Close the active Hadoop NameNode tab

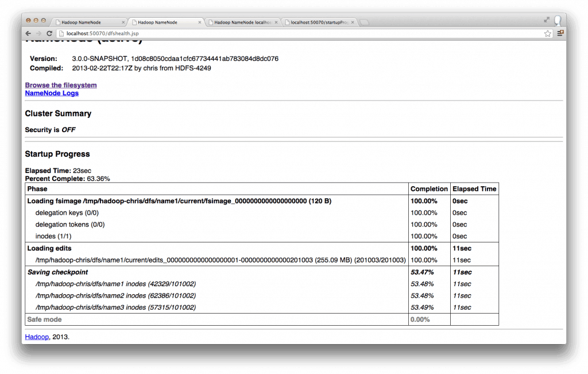(x=199, y=22)
